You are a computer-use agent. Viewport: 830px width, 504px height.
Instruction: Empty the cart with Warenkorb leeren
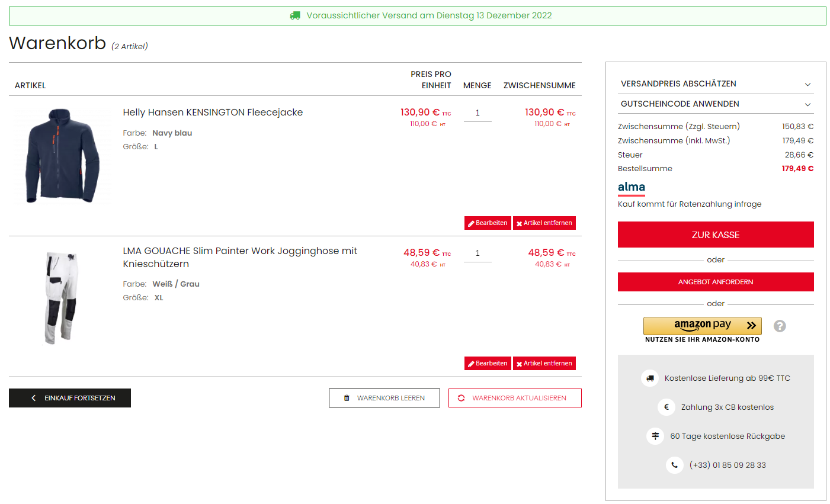click(x=384, y=398)
